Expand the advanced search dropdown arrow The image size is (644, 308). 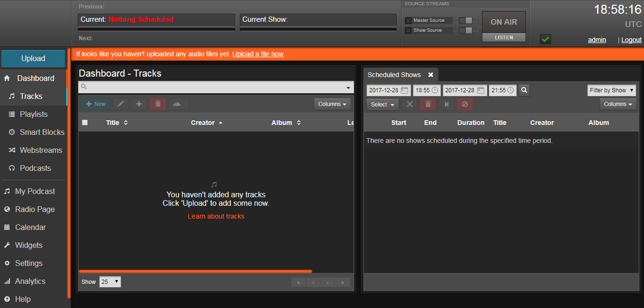coord(349,88)
